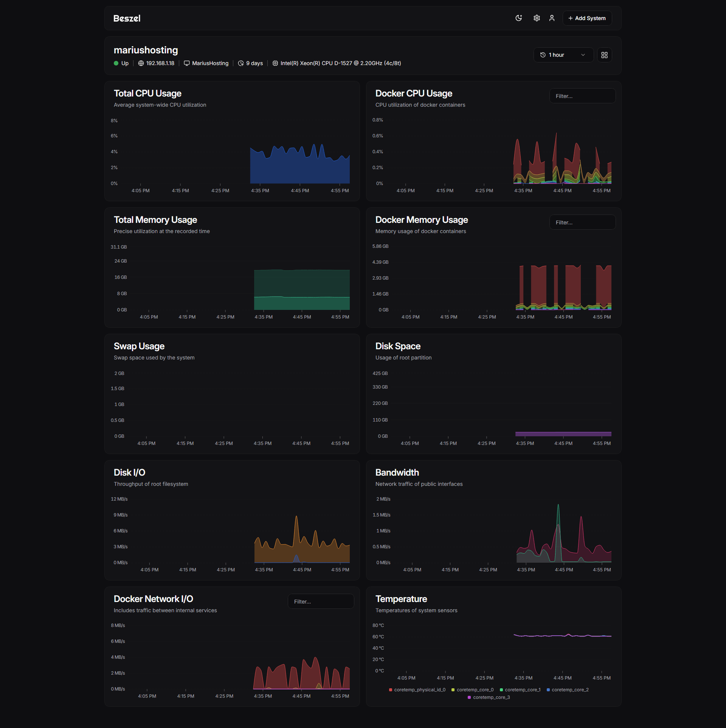Click 12 MB/s axis label in Disk I/O
726x728 pixels.
coord(119,499)
